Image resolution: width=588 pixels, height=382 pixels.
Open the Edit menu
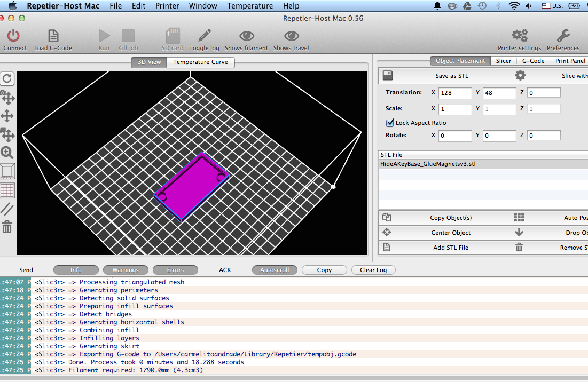pyautogui.click(x=138, y=6)
